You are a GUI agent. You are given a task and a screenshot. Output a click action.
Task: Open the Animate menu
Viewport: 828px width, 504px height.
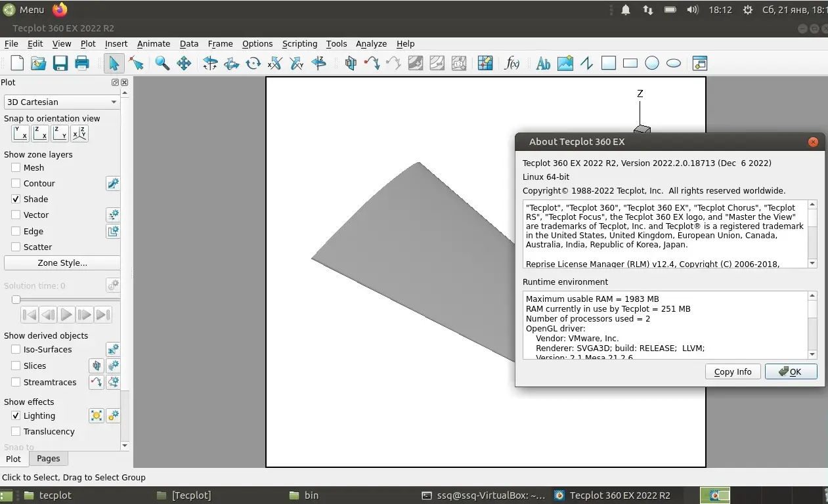154,44
